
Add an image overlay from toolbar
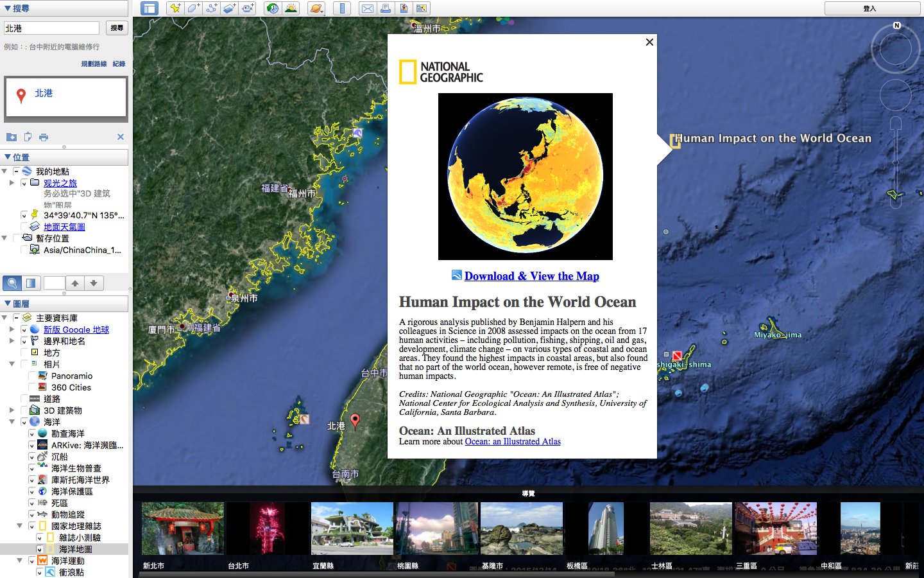(x=229, y=8)
